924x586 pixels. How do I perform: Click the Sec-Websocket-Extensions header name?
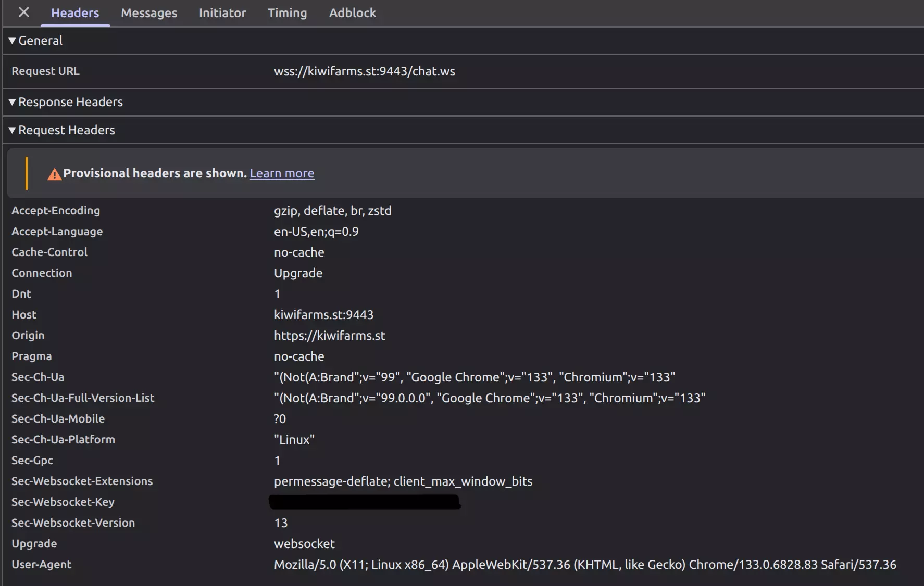point(82,481)
